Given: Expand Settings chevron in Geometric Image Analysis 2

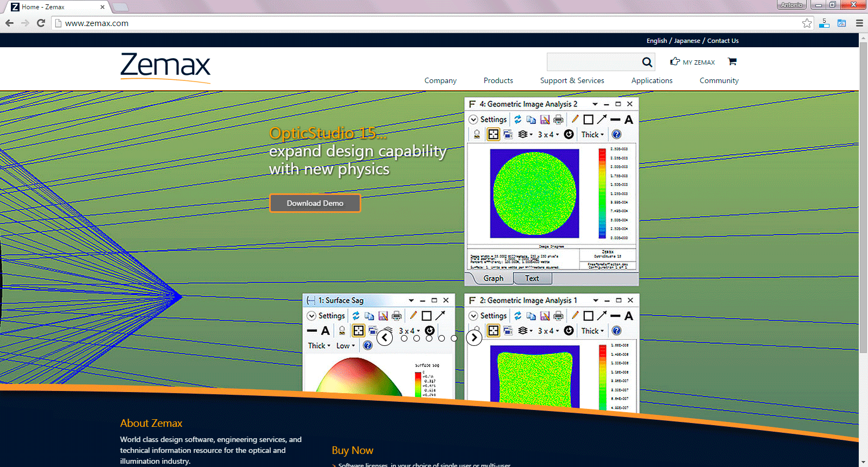Looking at the screenshot, I should (x=474, y=119).
